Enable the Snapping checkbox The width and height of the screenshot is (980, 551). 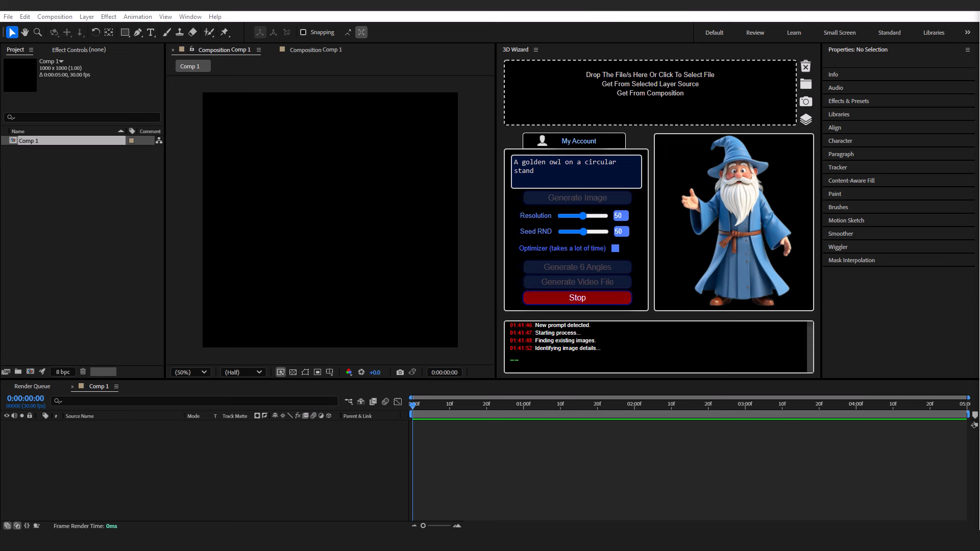coord(303,32)
